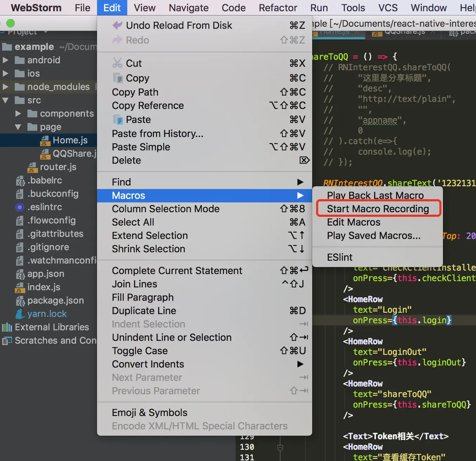Click the Paste clipboard icon
Image resolution: width=476 pixels, height=461 pixels.
click(x=118, y=119)
